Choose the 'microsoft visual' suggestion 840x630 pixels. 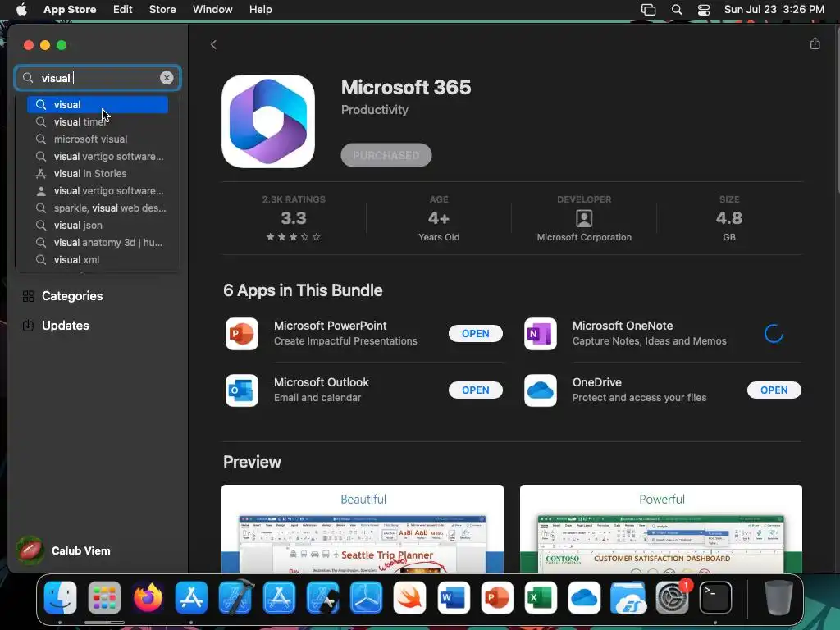(x=98, y=139)
